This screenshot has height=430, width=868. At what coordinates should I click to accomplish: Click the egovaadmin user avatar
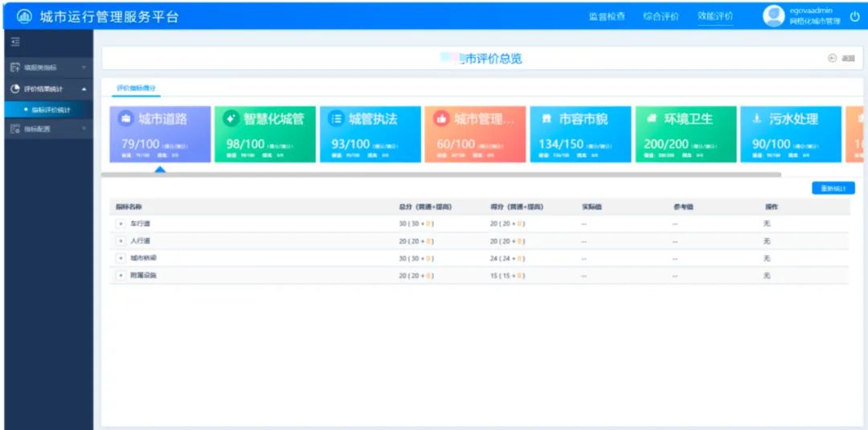[773, 16]
